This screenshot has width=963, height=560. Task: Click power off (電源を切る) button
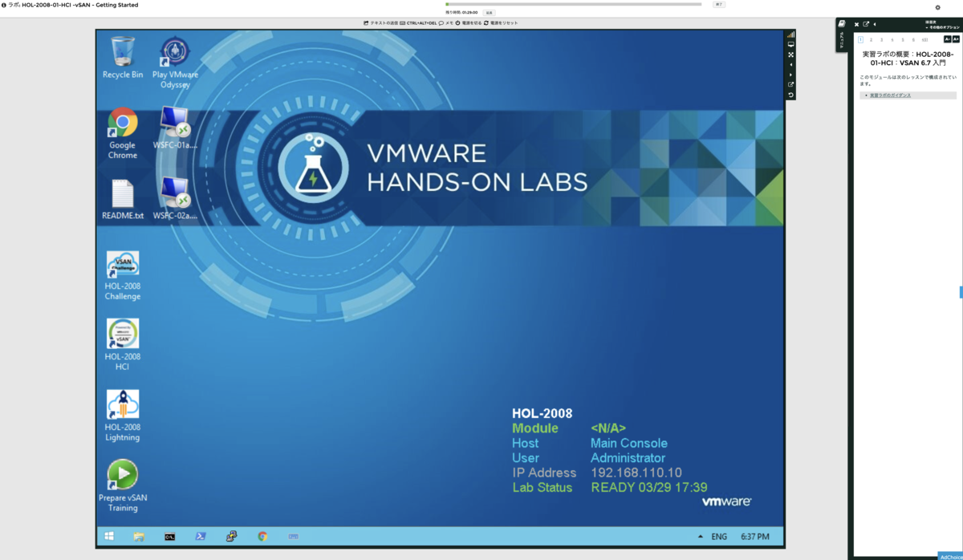point(469,23)
